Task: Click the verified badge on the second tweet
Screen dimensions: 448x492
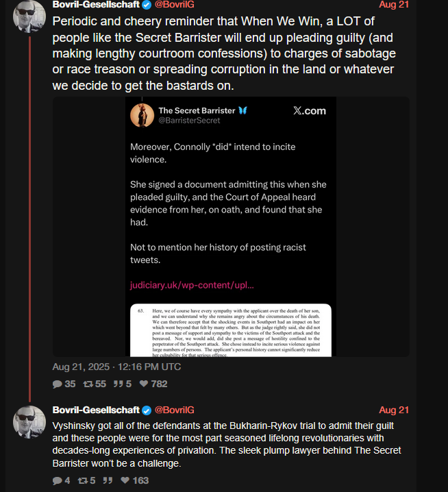Action: pyautogui.click(x=147, y=410)
